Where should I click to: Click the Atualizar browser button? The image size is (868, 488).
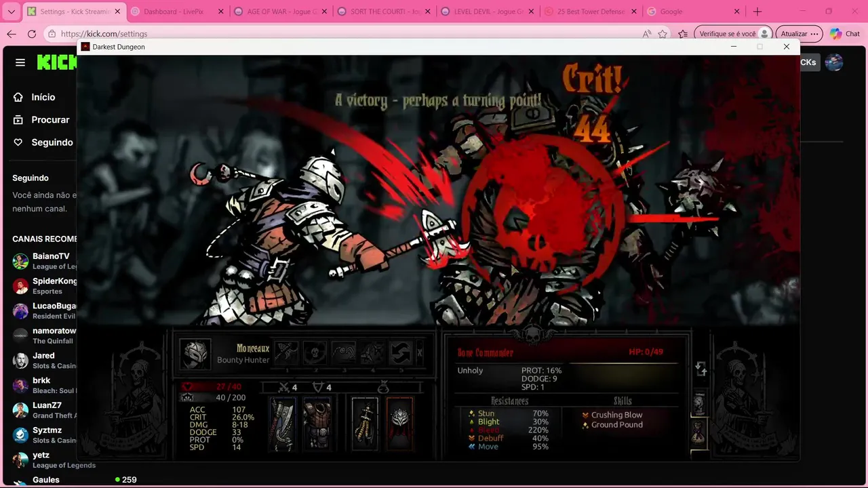pos(800,34)
